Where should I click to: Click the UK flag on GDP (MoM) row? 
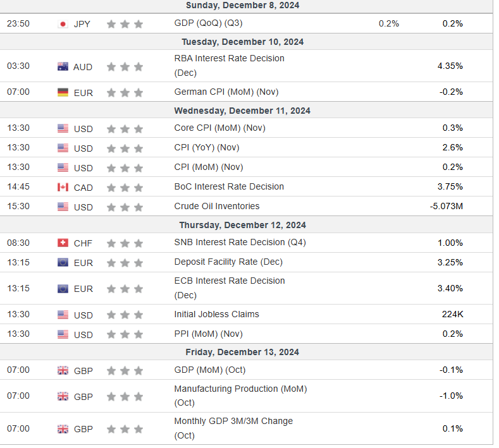pyautogui.click(x=63, y=370)
